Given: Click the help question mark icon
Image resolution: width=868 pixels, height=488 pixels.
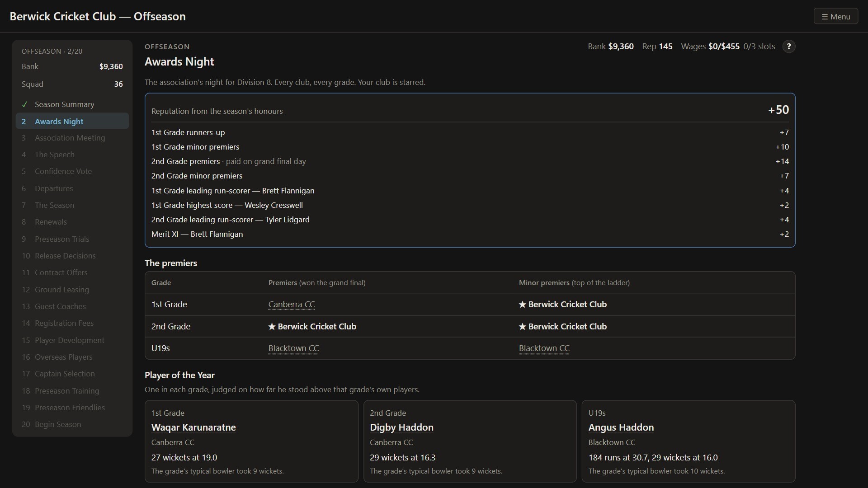Looking at the screenshot, I should [788, 47].
